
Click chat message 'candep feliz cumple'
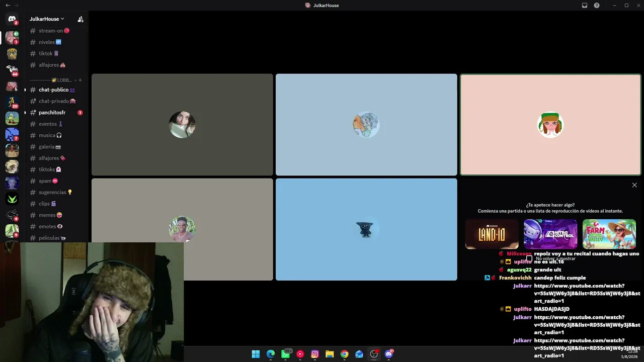tap(560, 278)
